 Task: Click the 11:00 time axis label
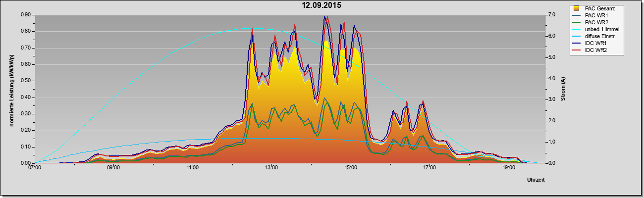click(192, 168)
